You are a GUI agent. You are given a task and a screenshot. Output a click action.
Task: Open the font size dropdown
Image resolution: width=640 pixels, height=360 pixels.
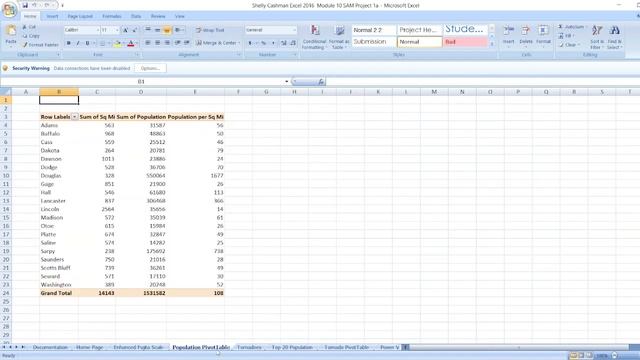(x=117, y=30)
